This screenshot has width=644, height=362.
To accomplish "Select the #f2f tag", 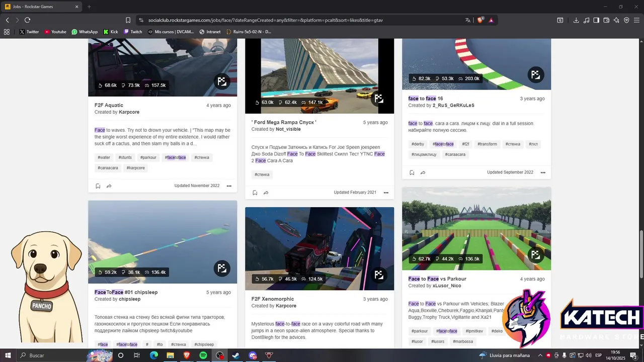I will 465,144.
